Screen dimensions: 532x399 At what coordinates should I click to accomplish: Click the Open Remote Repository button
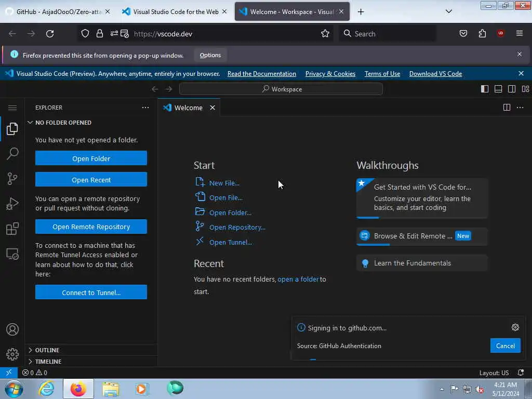pyautogui.click(x=91, y=227)
